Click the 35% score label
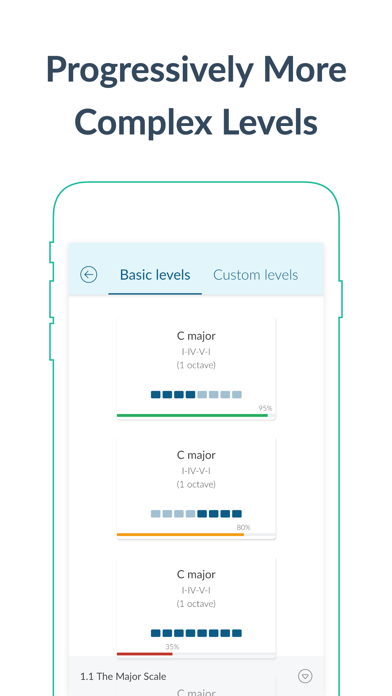This screenshot has width=392, height=696. 172,647
